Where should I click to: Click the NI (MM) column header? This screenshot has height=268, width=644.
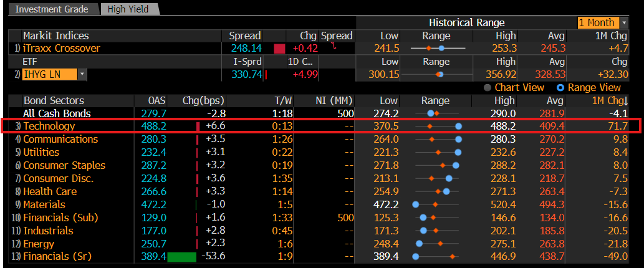(x=334, y=100)
